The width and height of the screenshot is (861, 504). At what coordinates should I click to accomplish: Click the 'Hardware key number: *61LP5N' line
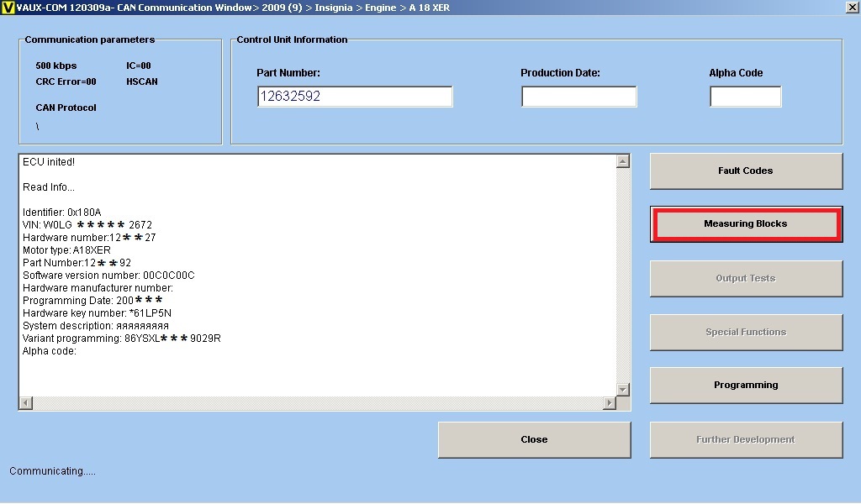coord(98,313)
